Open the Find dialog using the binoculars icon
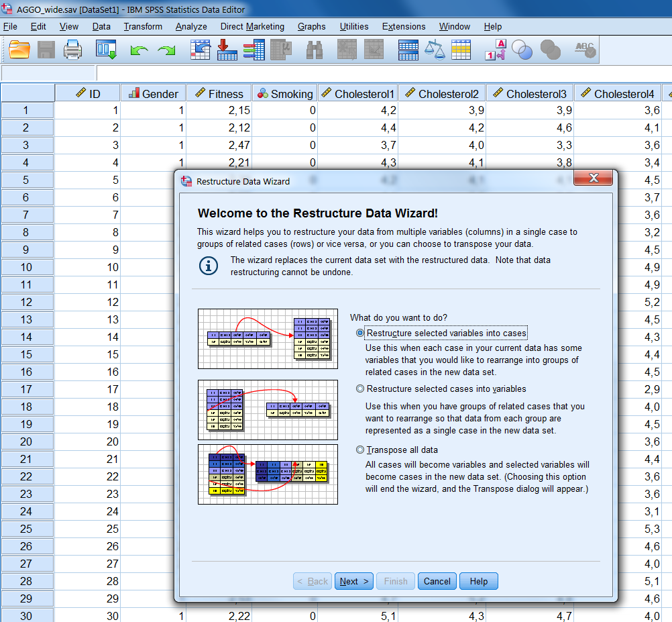672x622 pixels. 313,49
